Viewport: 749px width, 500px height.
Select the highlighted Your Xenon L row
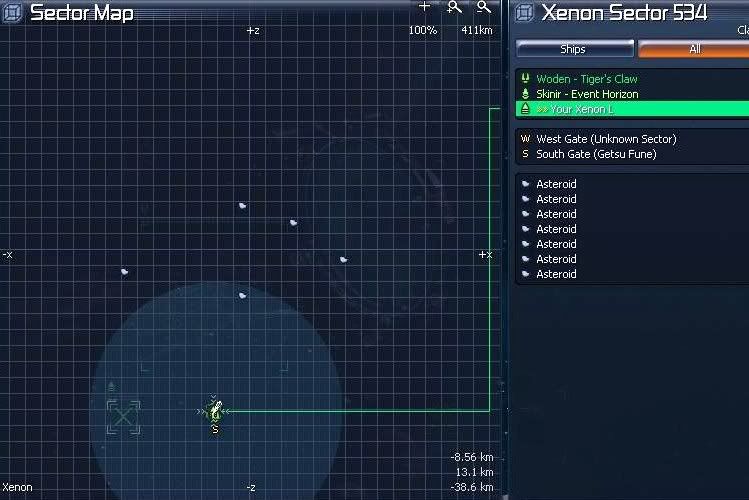(632, 109)
